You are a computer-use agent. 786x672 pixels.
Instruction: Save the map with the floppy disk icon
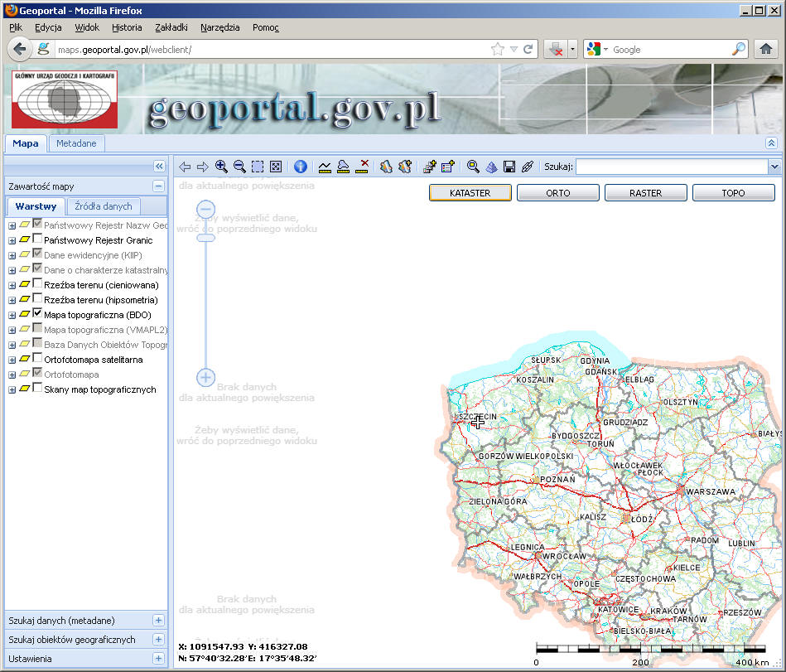(509, 167)
